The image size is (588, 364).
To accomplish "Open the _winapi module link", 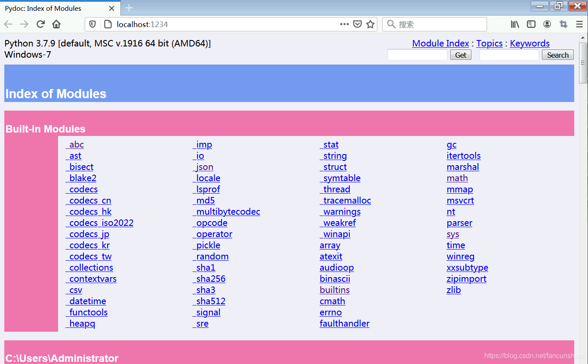I will click(x=335, y=234).
